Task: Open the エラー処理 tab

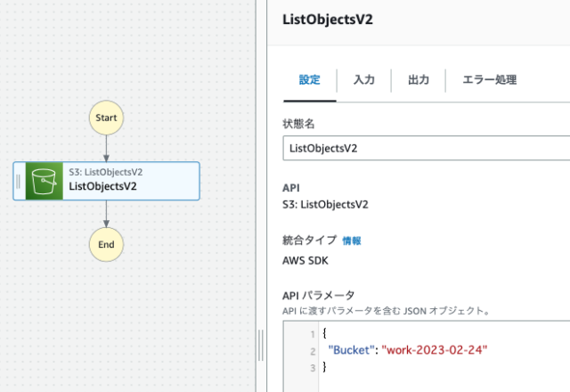Action: 489,80
